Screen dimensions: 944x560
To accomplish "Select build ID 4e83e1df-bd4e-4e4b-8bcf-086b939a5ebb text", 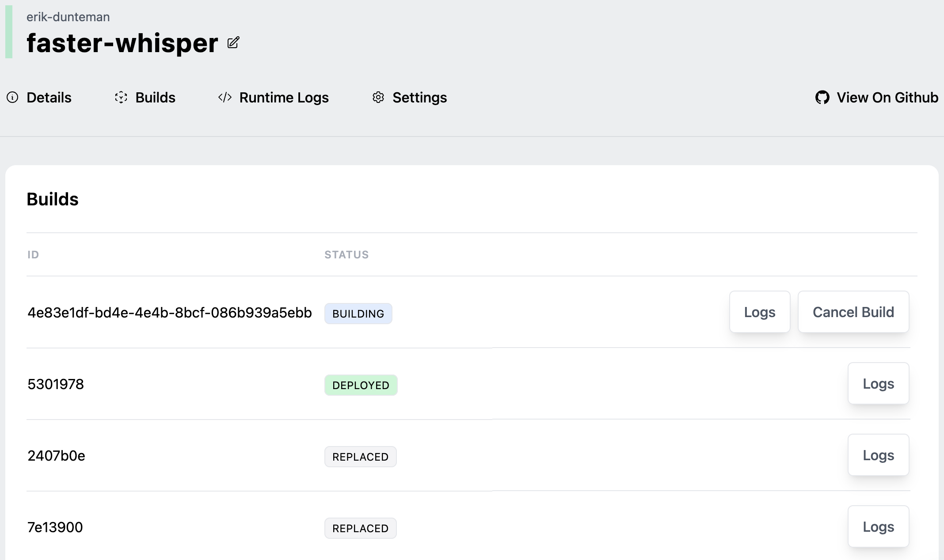I will click(x=170, y=313).
